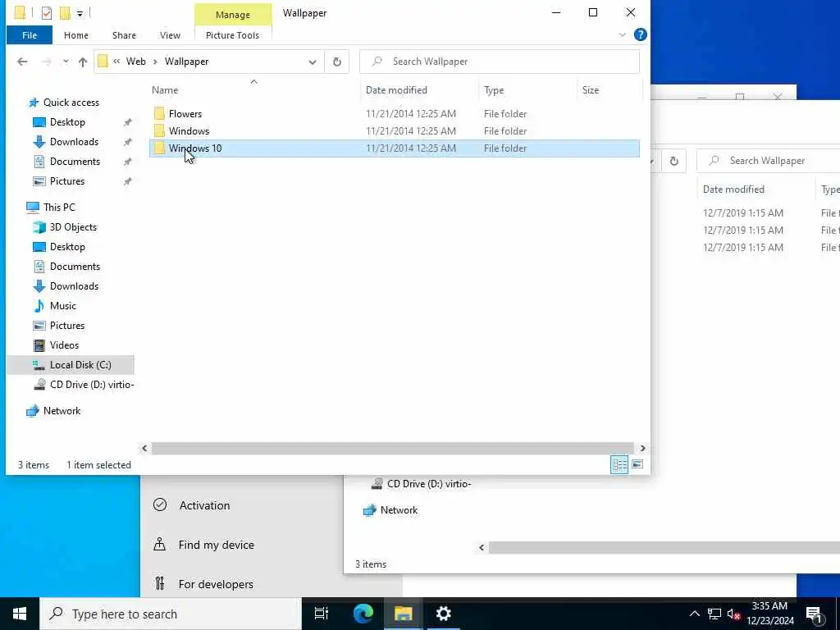The width and height of the screenshot is (840, 630).
Task: Open pinned Pictures under Quick access
Action: (67, 181)
